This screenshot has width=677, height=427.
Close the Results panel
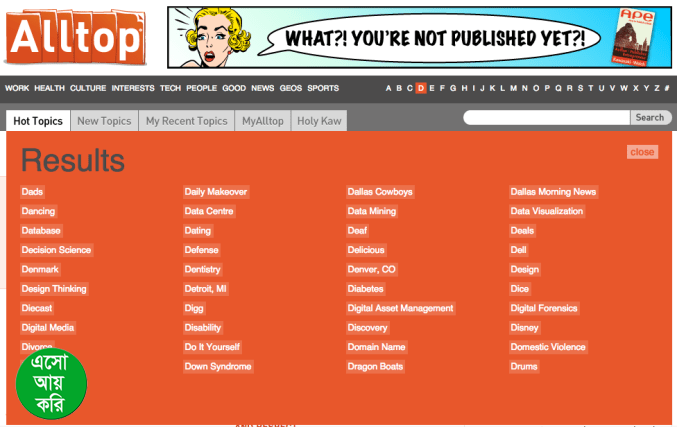[642, 152]
